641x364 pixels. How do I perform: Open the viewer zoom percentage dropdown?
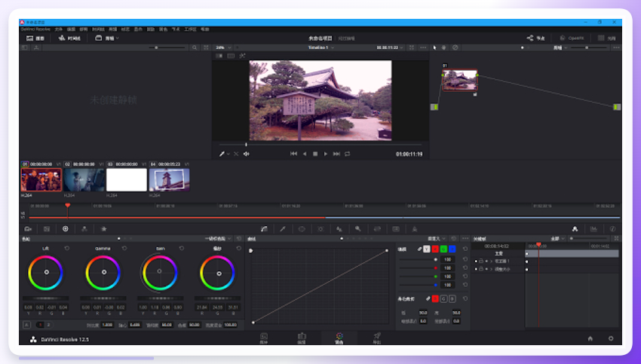224,47
